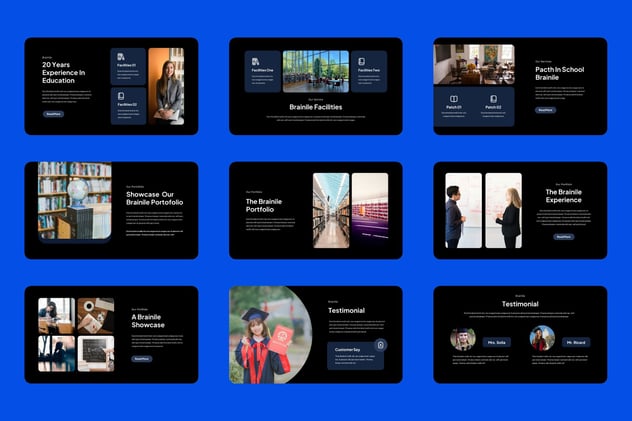Click Read More under A Brainile Showcase
Screen dimensions: 632x421
coord(141,359)
